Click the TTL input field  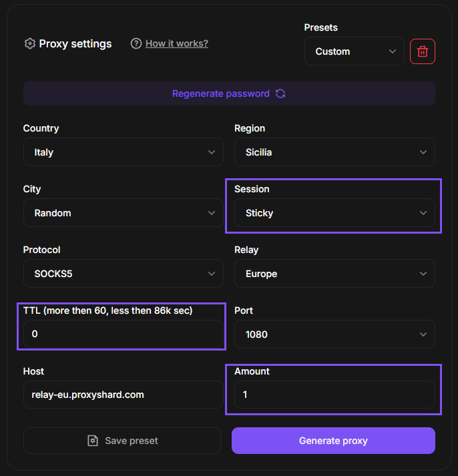[x=123, y=334]
